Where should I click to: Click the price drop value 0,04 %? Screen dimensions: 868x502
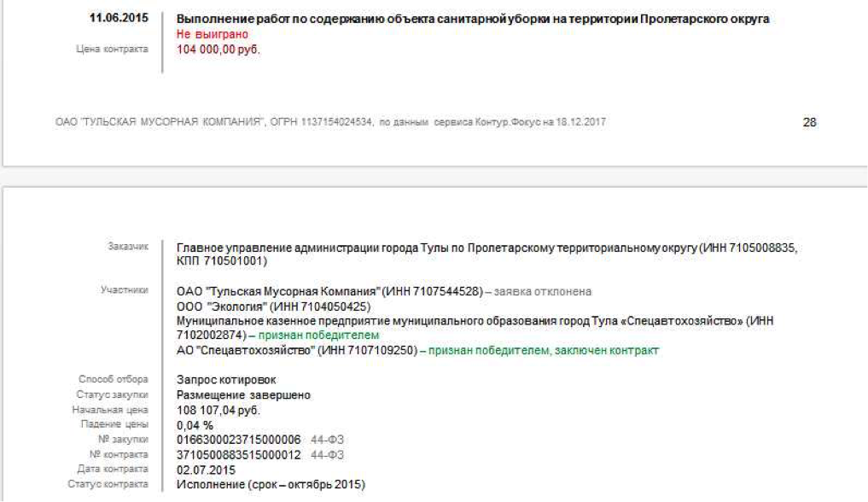[194, 424]
